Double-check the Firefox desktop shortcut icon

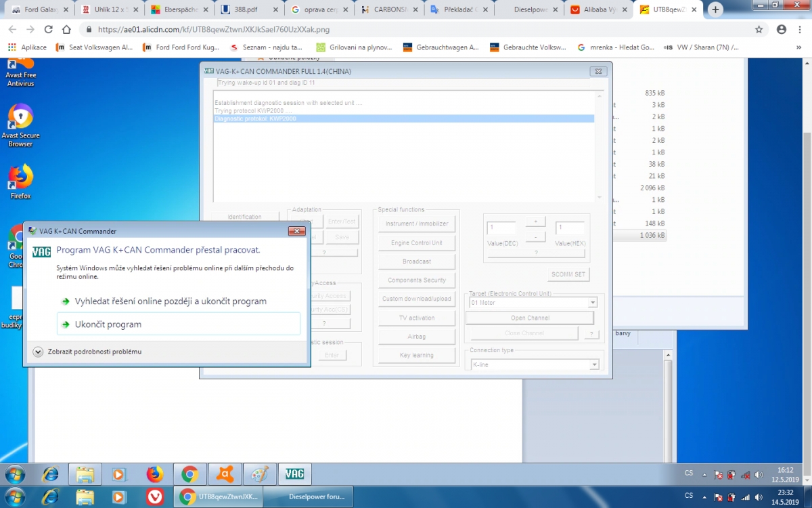(x=20, y=178)
